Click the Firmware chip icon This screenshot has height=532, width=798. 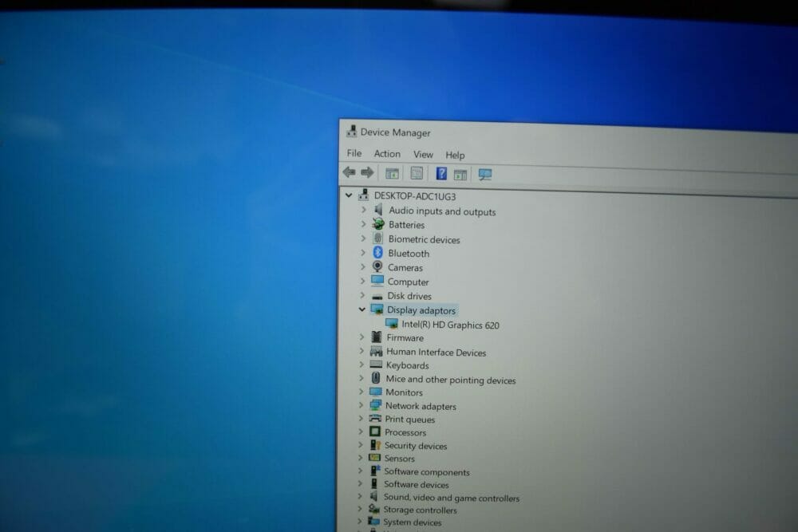coord(377,337)
